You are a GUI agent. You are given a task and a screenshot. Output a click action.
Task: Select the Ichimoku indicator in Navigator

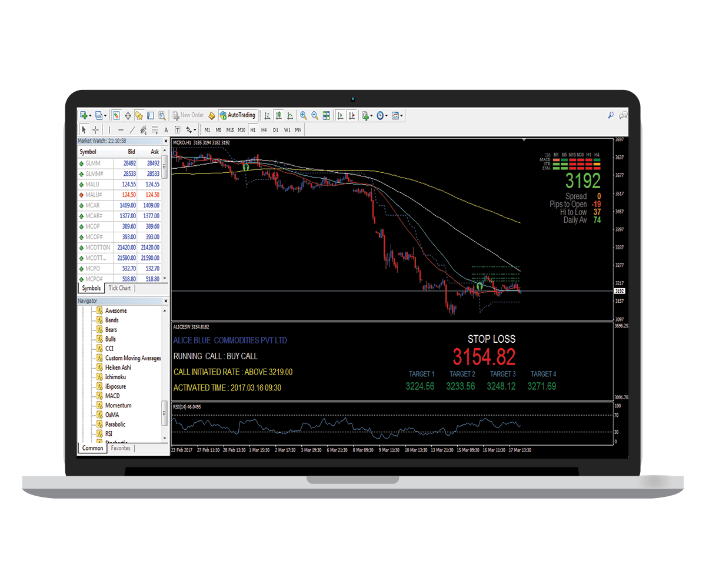115,377
